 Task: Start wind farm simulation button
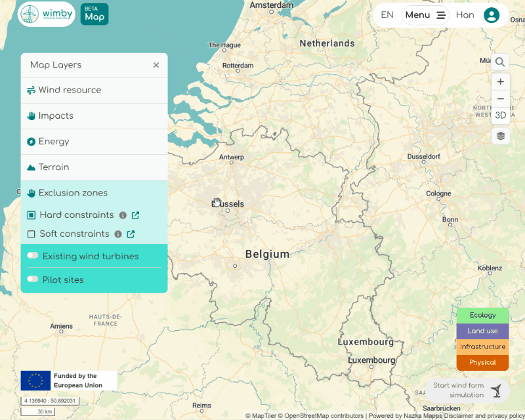tap(467, 390)
